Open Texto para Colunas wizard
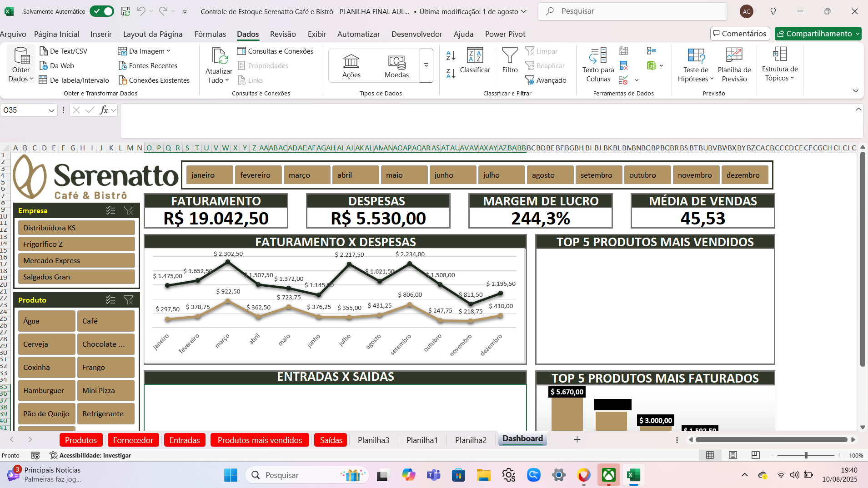The width and height of the screenshot is (868, 488). click(598, 65)
